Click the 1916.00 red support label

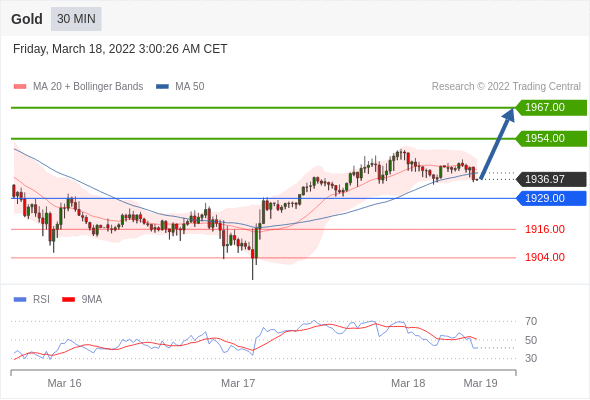(x=545, y=229)
